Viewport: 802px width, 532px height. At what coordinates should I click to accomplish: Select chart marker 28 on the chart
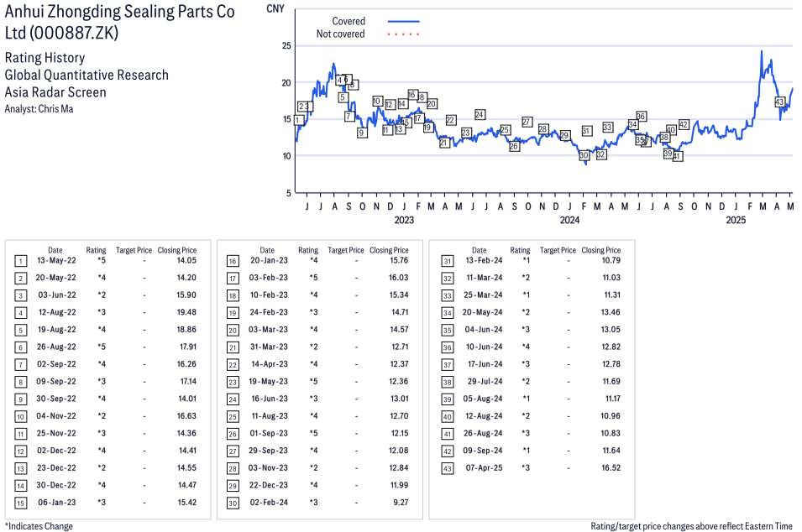point(543,128)
